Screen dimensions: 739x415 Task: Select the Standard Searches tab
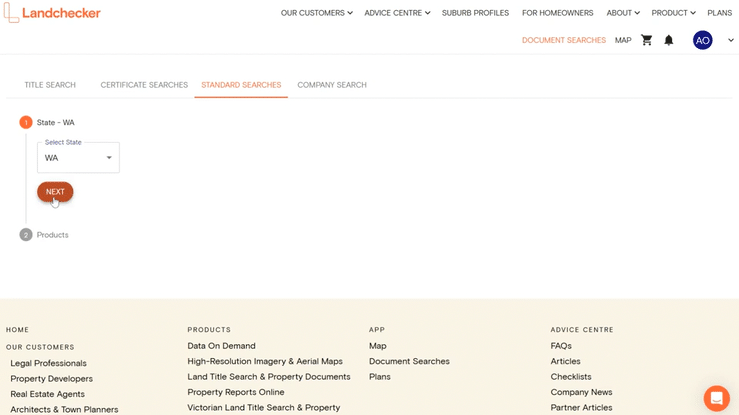tap(241, 85)
